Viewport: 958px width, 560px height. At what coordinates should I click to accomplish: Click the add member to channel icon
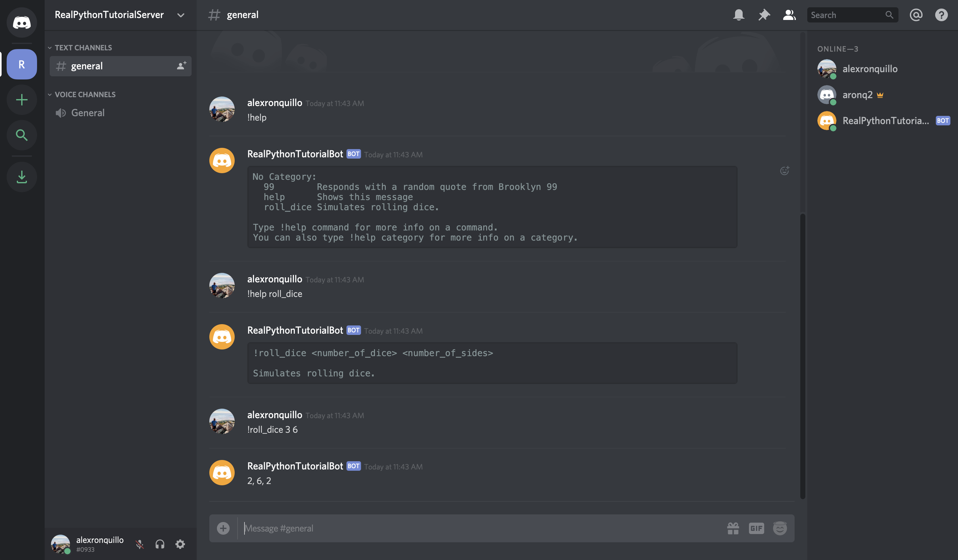[180, 65]
